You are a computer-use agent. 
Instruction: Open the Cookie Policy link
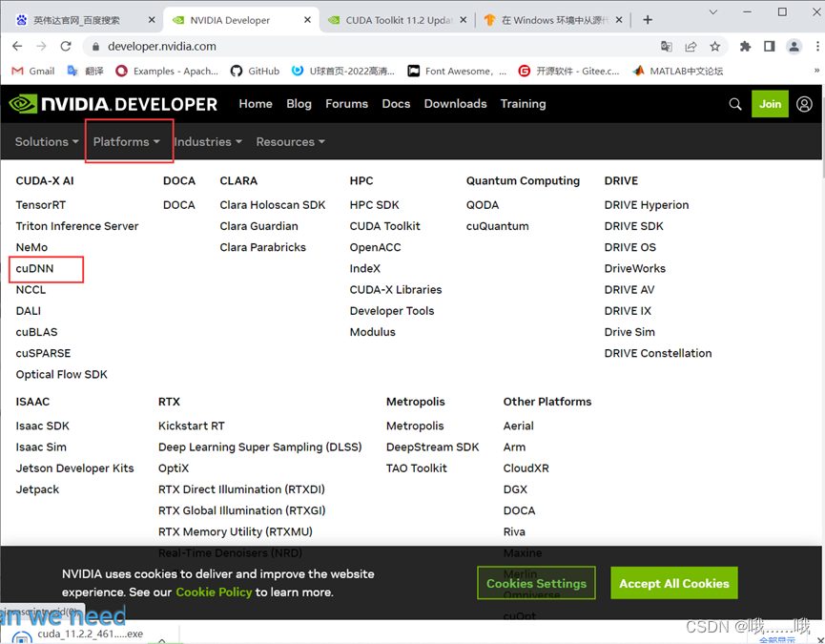(214, 592)
